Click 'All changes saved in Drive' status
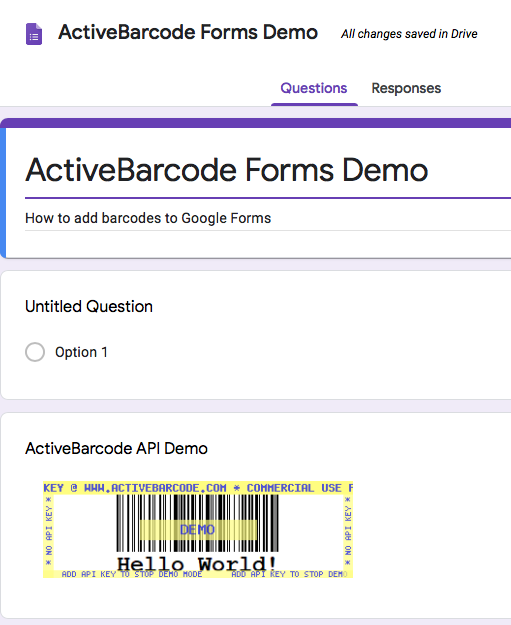Screen dimensions: 511x625 (409, 34)
